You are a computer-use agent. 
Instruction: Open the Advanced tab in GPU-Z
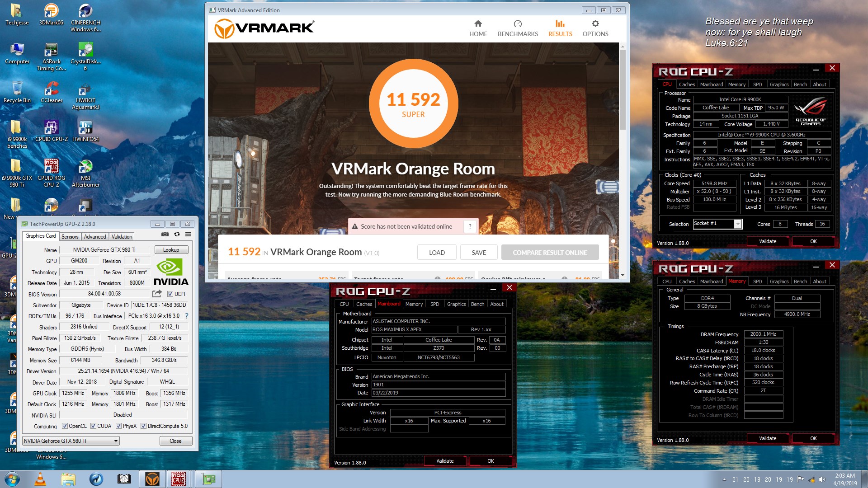(95, 236)
